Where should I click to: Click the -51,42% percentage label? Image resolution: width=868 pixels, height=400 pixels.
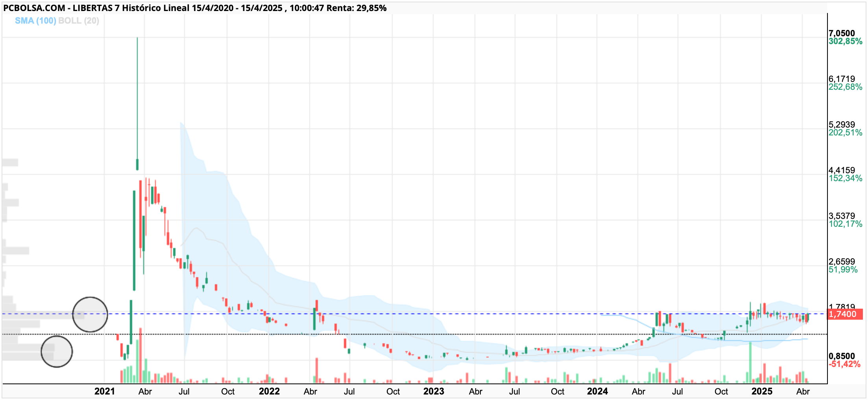click(x=844, y=364)
